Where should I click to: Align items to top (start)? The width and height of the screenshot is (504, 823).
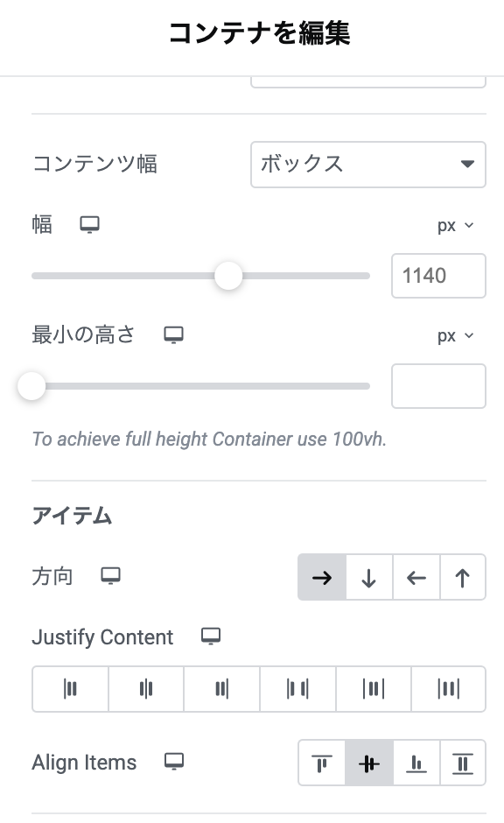point(322,763)
